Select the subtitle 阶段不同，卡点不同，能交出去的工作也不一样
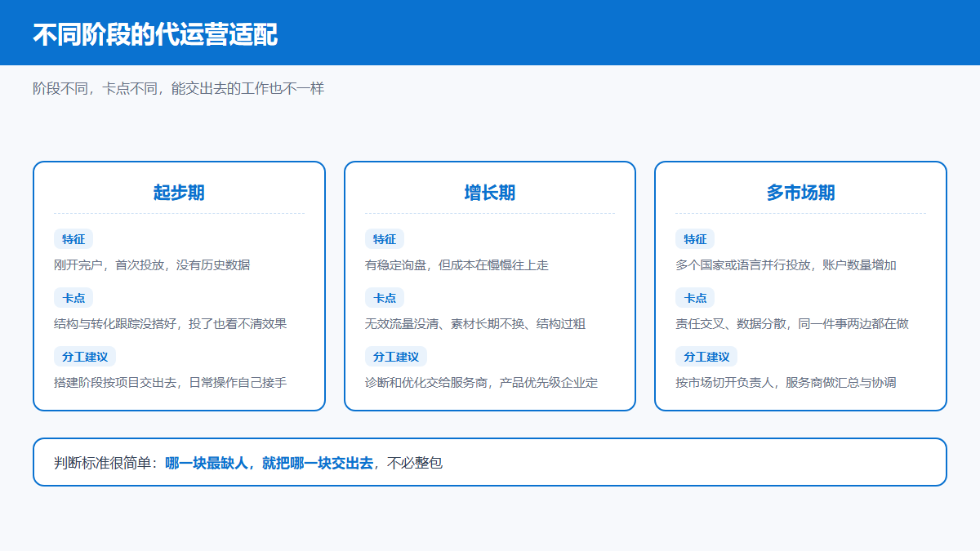Image resolution: width=980 pixels, height=551 pixels. pos(179,88)
